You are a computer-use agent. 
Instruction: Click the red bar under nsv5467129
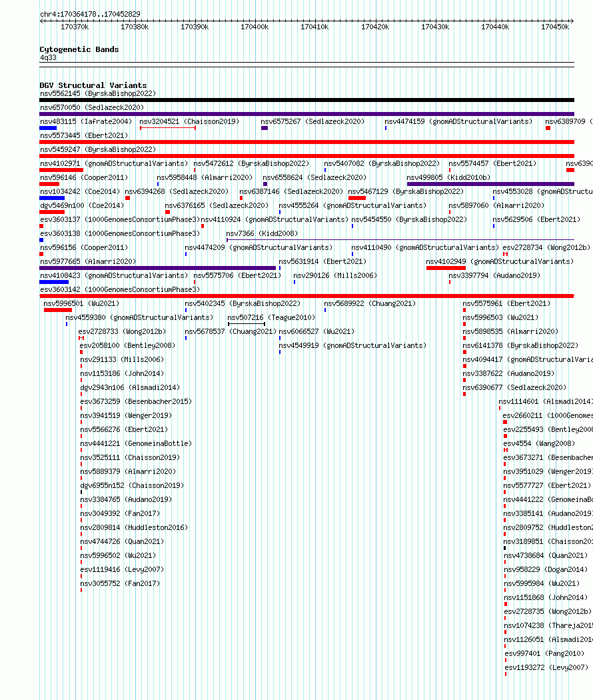[357, 198]
